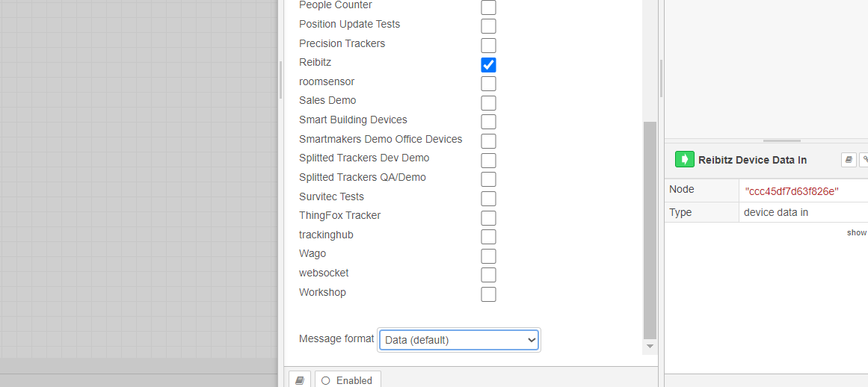Viewport: 868px width, 387px height.
Task: Click the scrollbar down arrow in device list
Action: pos(650,347)
